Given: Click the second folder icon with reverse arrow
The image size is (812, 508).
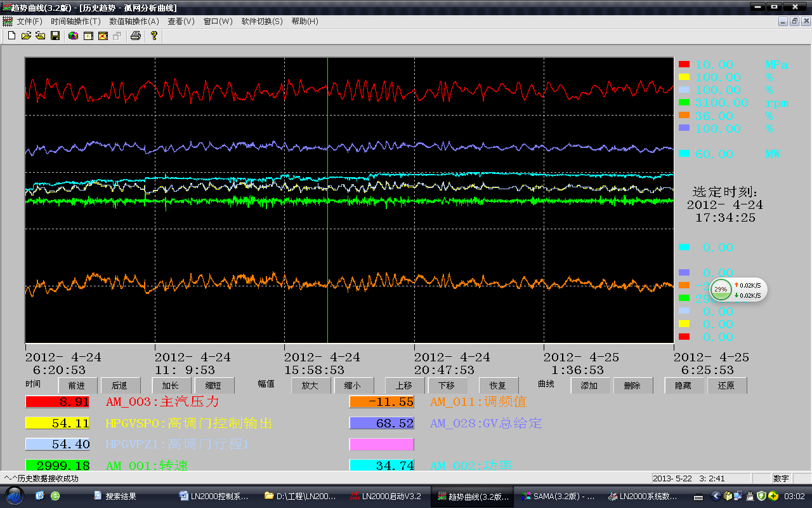Looking at the screenshot, I should click(x=40, y=36).
